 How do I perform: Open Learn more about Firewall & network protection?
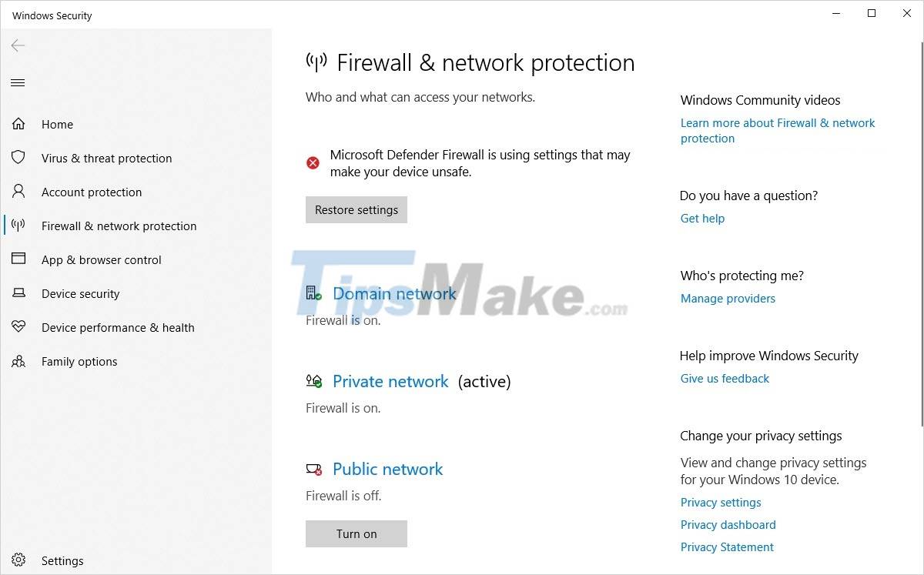point(777,130)
